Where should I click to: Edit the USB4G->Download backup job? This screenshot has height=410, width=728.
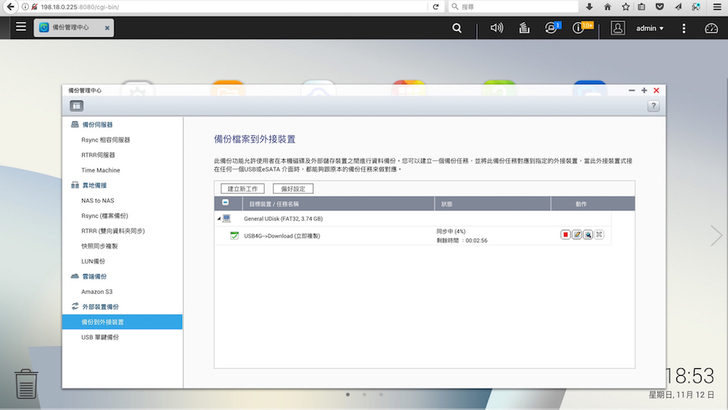tap(577, 235)
